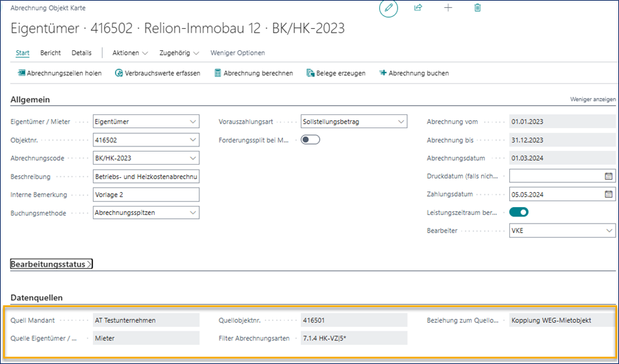Open the Aktionen menu

tap(130, 53)
